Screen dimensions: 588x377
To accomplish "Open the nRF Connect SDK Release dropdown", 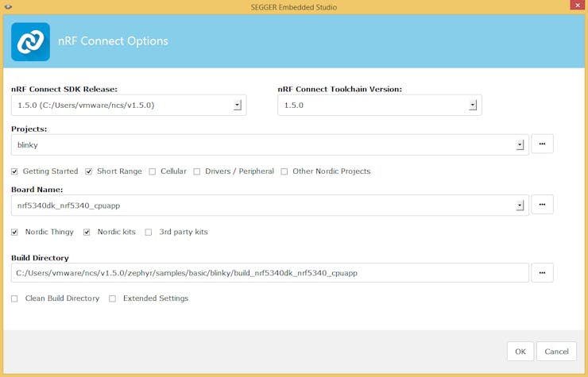I will pos(238,106).
